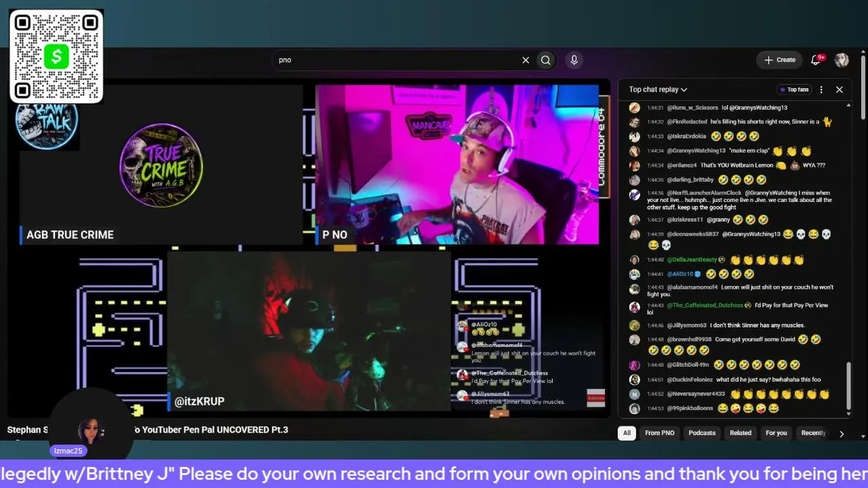868x488 pixels.
Task: Select the Podcasts chip
Action: (x=702, y=432)
